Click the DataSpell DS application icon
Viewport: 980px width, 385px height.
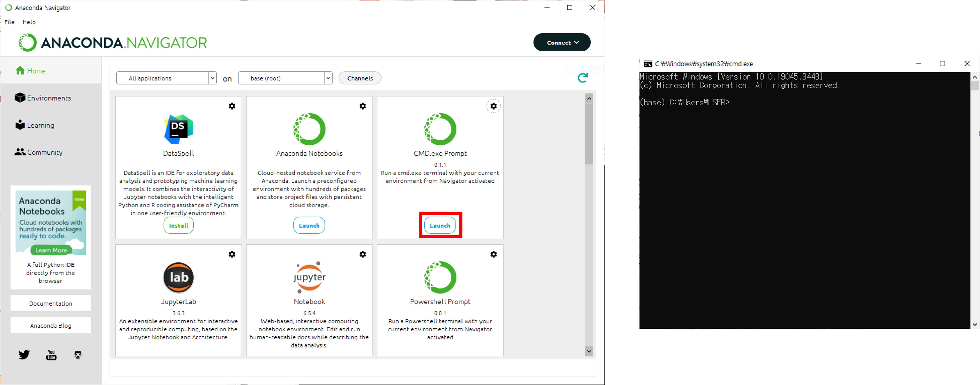(178, 129)
